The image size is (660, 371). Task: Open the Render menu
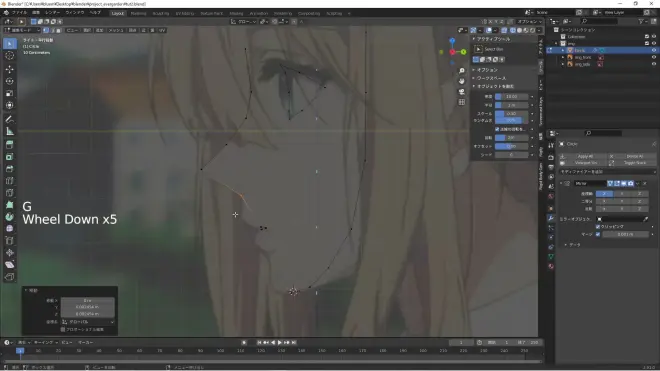click(x=52, y=13)
